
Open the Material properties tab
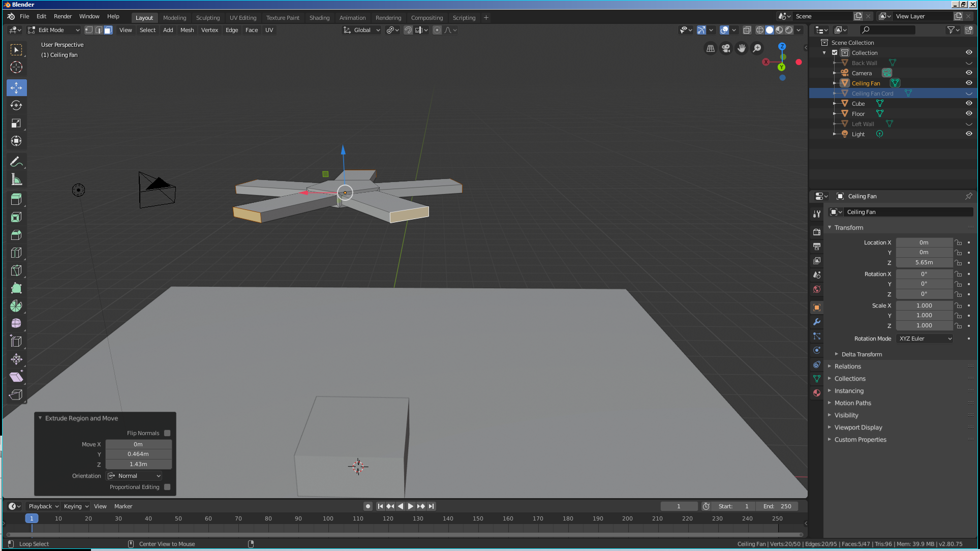click(817, 393)
